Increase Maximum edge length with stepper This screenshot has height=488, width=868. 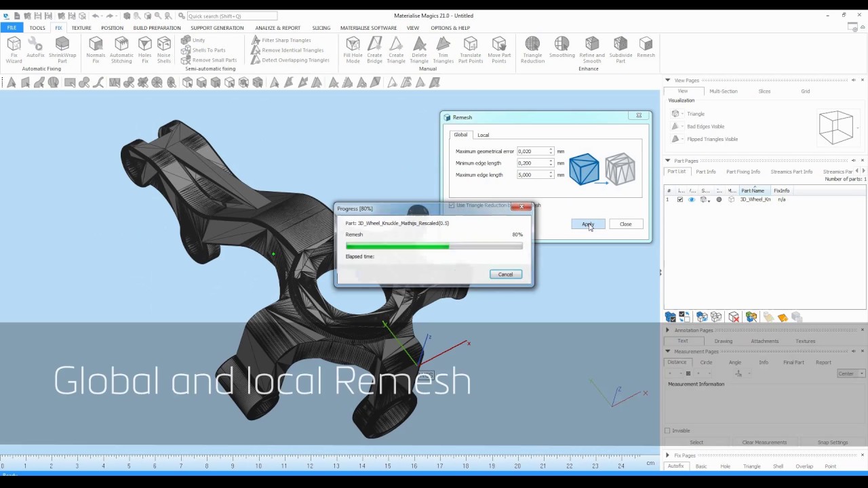coord(551,173)
